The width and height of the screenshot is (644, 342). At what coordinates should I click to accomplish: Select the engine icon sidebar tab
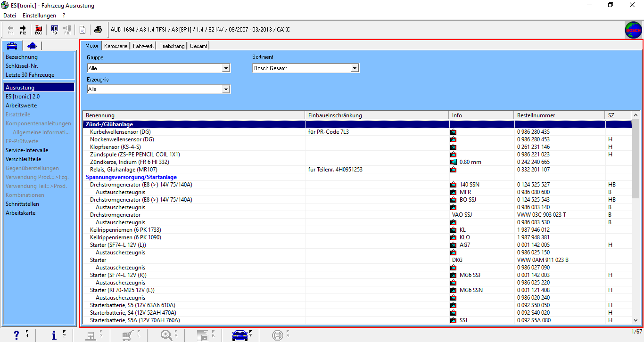click(x=32, y=46)
